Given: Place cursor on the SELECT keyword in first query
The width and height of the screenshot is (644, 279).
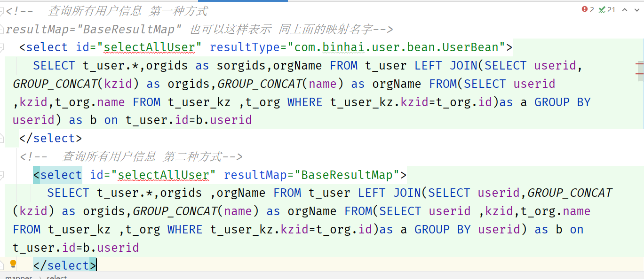Looking at the screenshot, I should pos(54,65).
